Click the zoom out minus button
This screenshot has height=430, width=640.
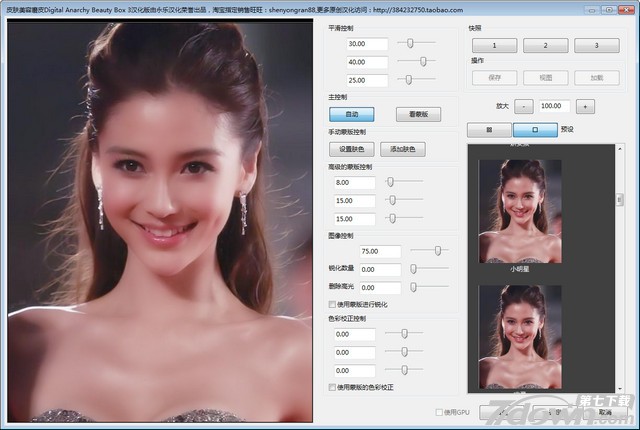pos(526,106)
